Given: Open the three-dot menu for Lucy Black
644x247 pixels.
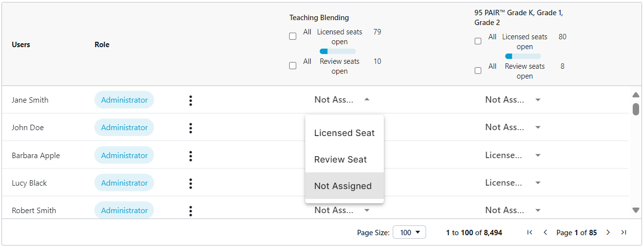Looking at the screenshot, I should (190, 183).
